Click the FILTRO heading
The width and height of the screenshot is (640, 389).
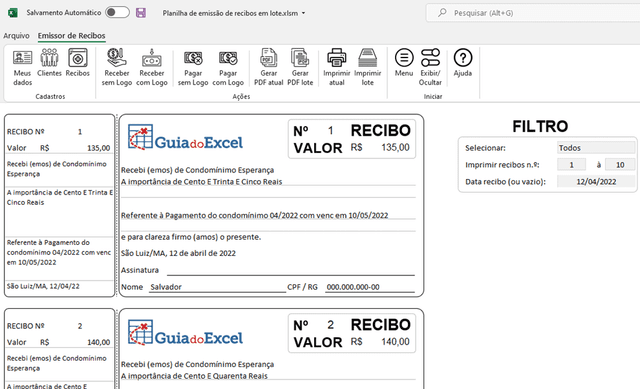pyautogui.click(x=540, y=127)
